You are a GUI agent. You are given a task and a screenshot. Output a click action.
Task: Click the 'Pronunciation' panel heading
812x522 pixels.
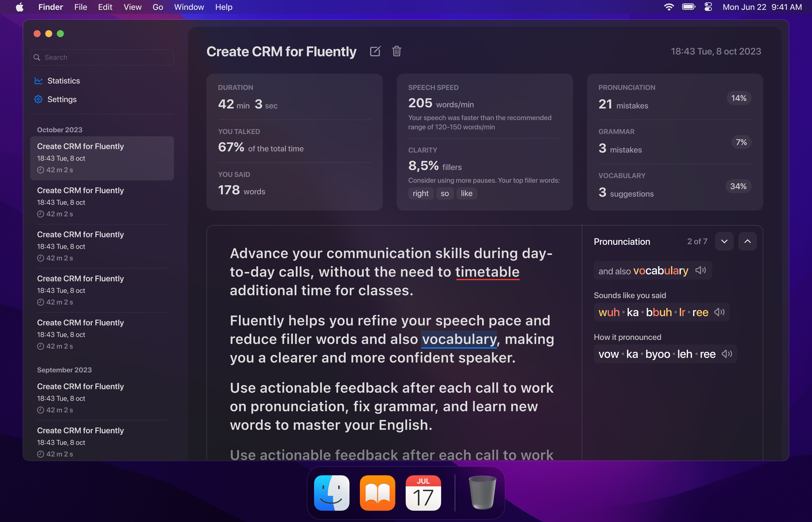pos(622,242)
